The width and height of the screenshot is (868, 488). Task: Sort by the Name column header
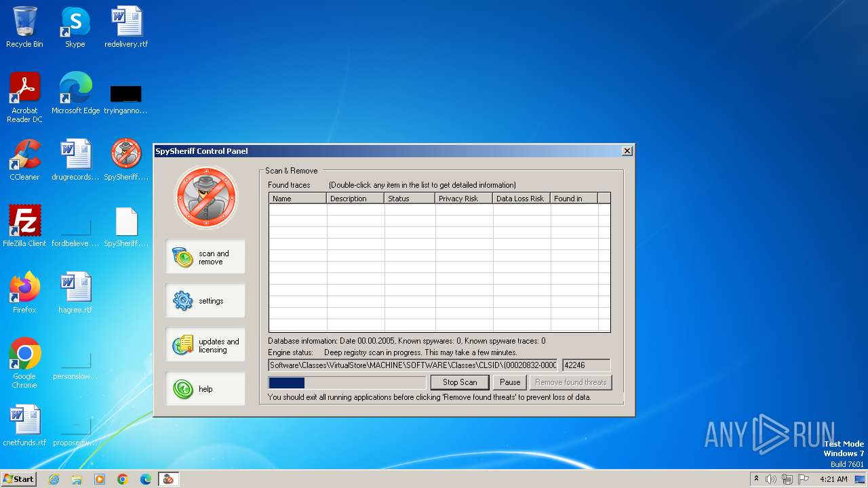[x=298, y=199]
